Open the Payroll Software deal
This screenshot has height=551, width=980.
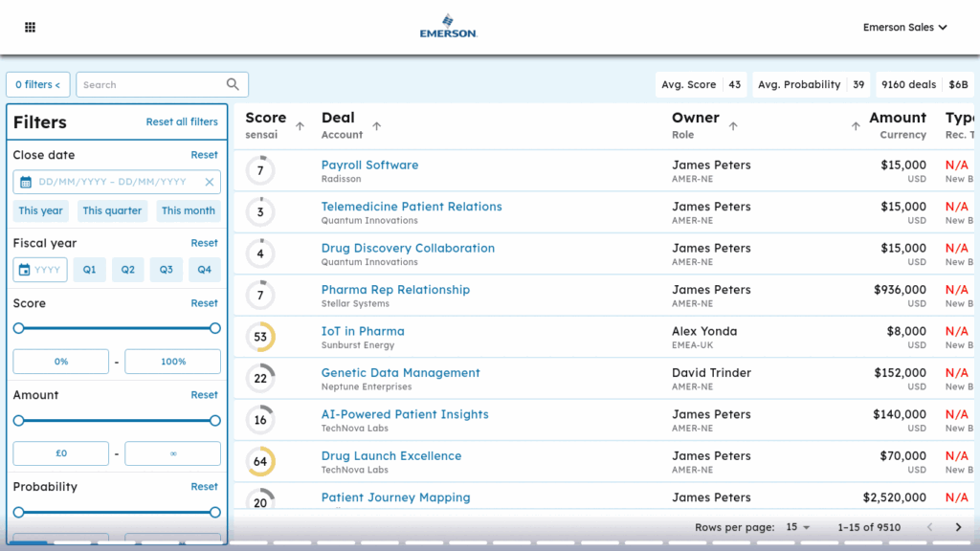point(370,165)
